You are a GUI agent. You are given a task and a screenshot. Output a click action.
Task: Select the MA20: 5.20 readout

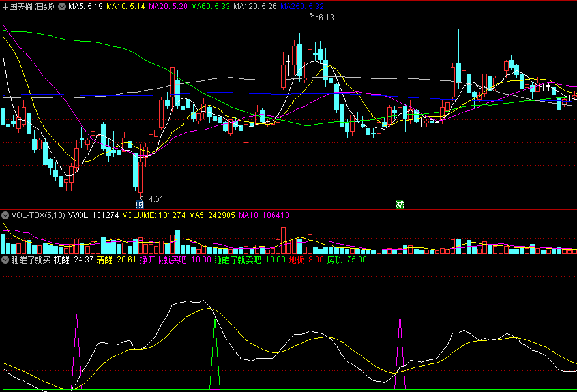coord(168,7)
